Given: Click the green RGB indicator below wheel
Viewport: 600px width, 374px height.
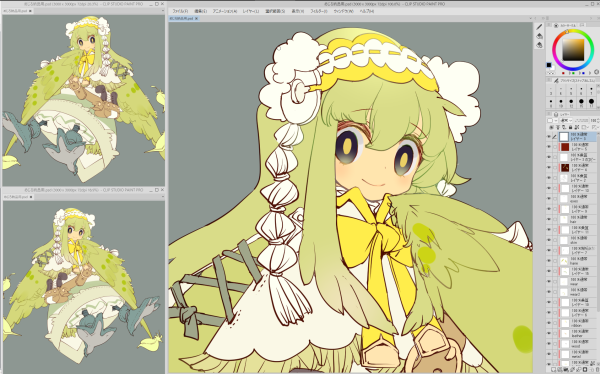Looking at the screenshot, I should pos(573,73).
